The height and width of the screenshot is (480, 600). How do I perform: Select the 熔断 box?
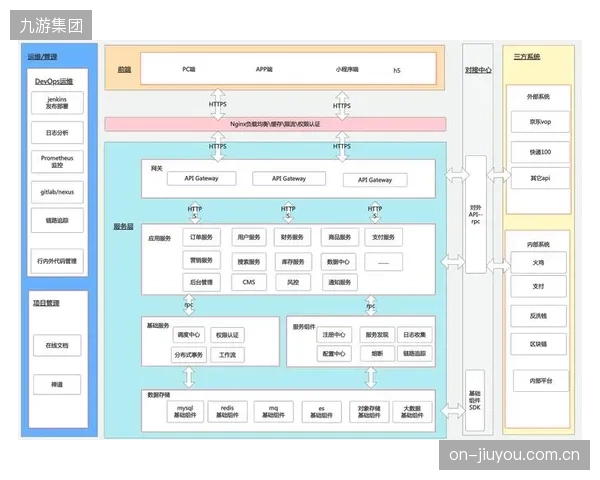point(377,353)
